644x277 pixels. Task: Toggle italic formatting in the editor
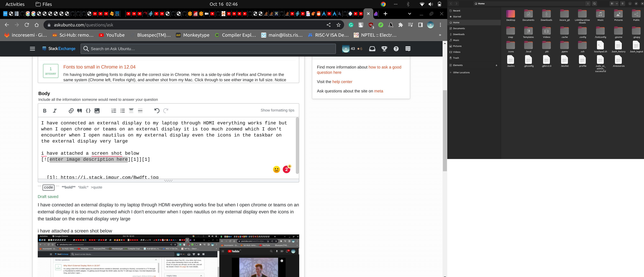coord(55,111)
